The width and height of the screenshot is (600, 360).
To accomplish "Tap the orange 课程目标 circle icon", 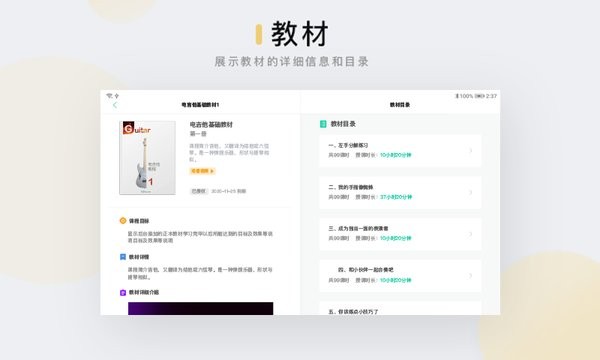I will pyautogui.click(x=123, y=221).
